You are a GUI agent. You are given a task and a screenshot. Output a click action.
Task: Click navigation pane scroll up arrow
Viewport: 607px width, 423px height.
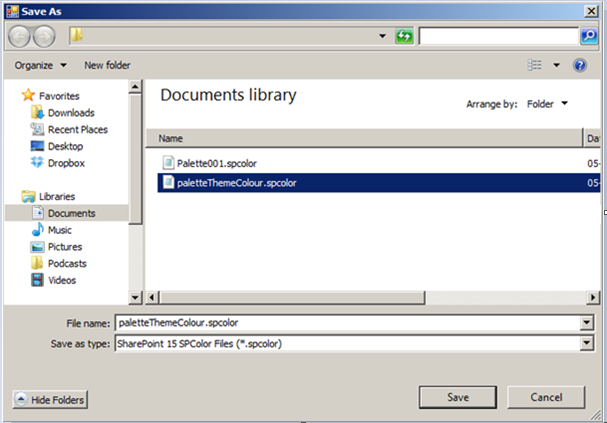[135, 86]
